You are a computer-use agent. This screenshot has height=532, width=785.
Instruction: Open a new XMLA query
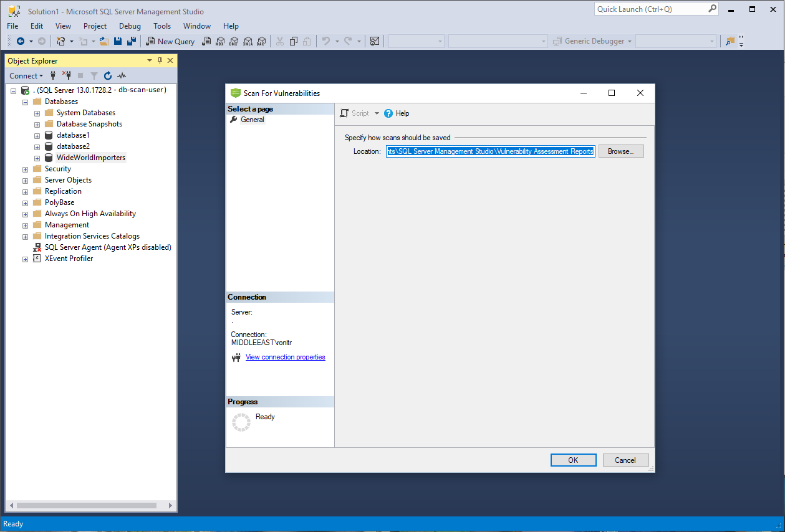pyautogui.click(x=248, y=40)
